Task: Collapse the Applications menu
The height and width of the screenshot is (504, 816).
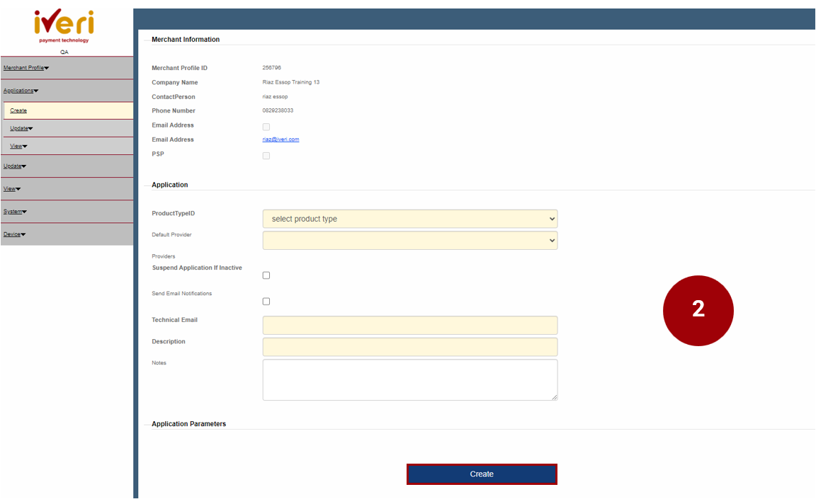Action: tap(21, 91)
